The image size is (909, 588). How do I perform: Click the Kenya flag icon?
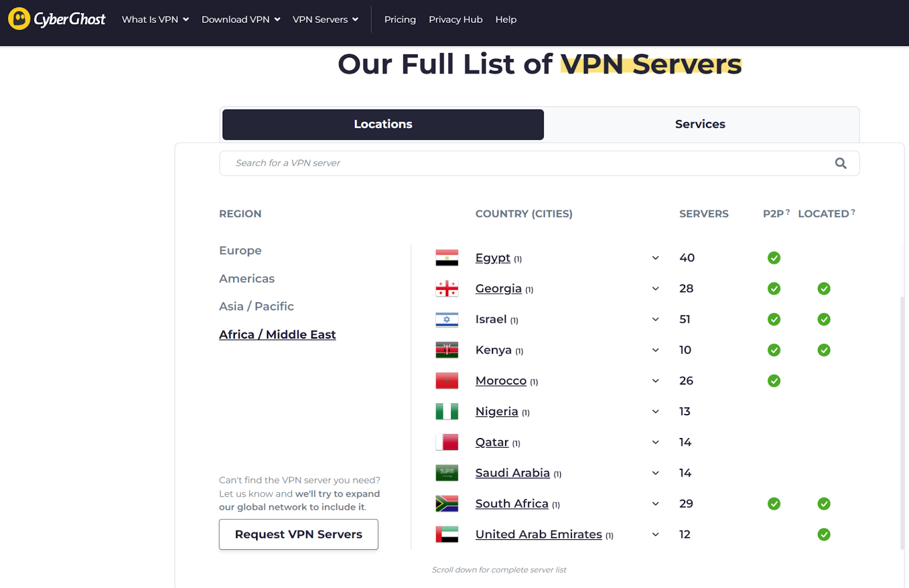447,350
